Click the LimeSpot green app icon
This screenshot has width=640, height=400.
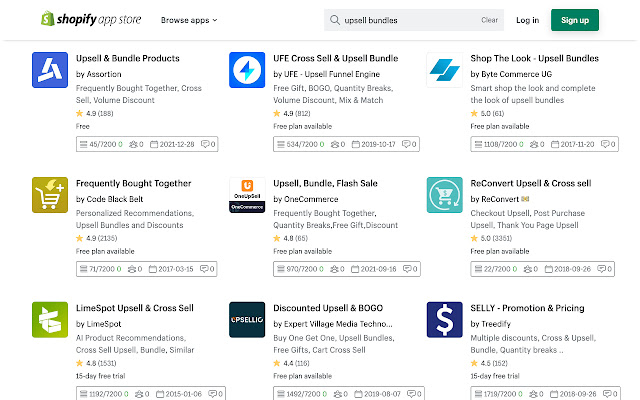(x=50, y=320)
